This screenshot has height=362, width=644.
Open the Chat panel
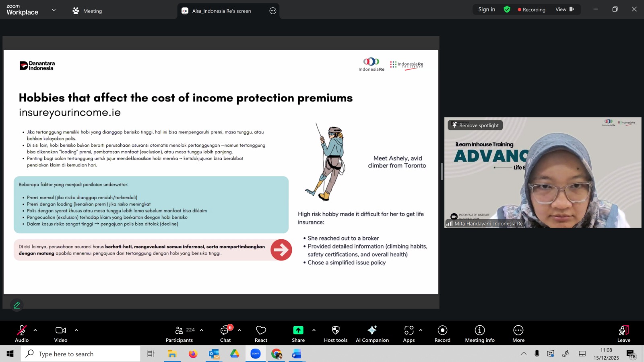(225, 334)
